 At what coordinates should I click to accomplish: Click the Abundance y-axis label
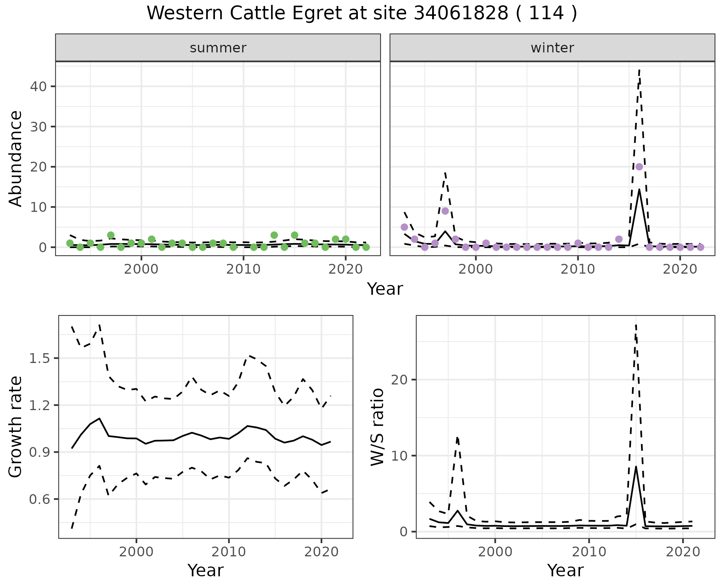tap(16, 158)
